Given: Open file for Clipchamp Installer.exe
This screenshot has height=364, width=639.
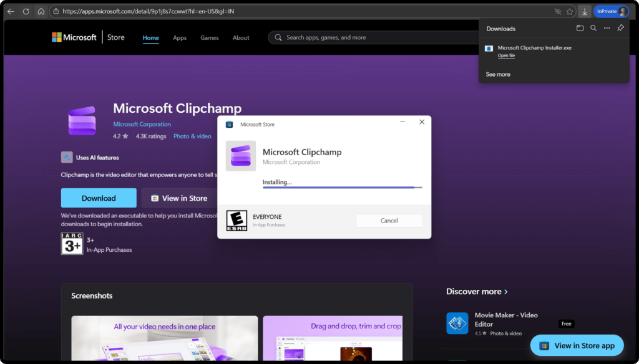Looking at the screenshot, I should click(x=505, y=55).
